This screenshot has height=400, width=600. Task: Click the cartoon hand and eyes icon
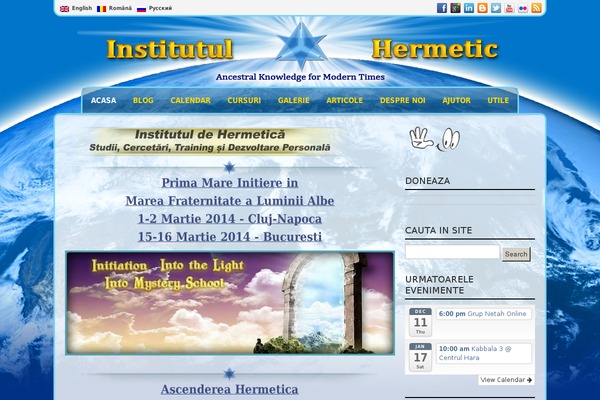(435, 139)
